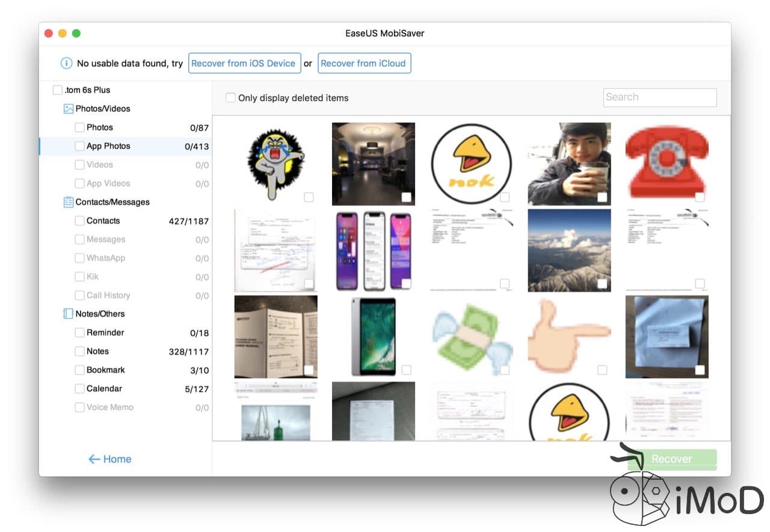Image resolution: width=770 pixels, height=532 pixels.
Task: Check the Contacts checkbox
Action: (79, 221)
